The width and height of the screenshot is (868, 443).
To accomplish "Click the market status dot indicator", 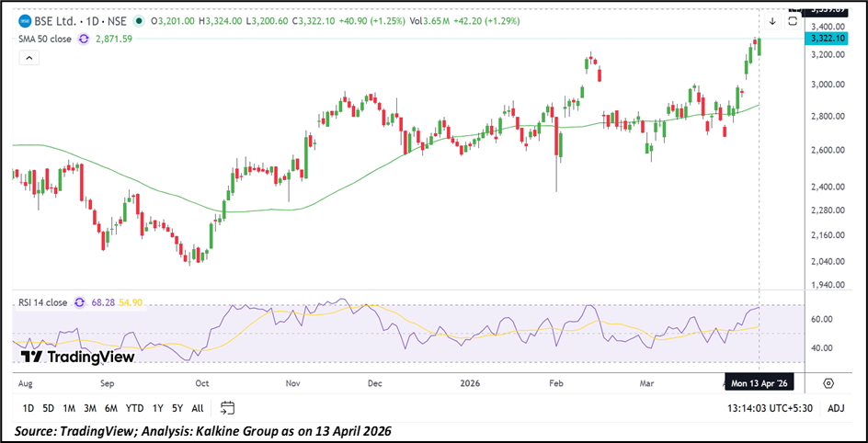I will click(x=139, y=20).
